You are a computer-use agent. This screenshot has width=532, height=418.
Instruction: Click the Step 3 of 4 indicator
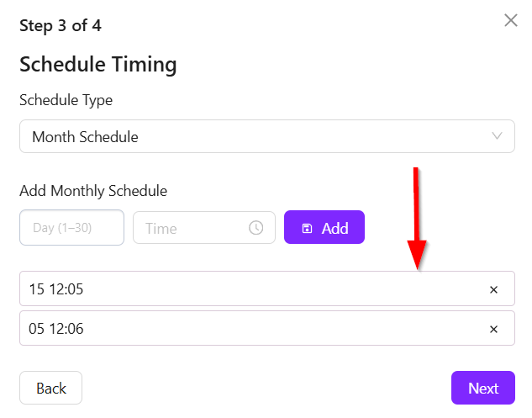pos(61,24)
